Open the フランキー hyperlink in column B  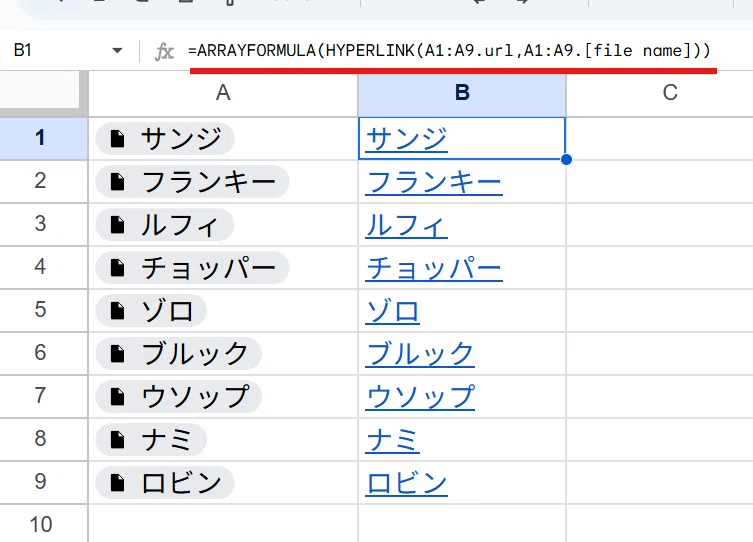tap(434, 182)
